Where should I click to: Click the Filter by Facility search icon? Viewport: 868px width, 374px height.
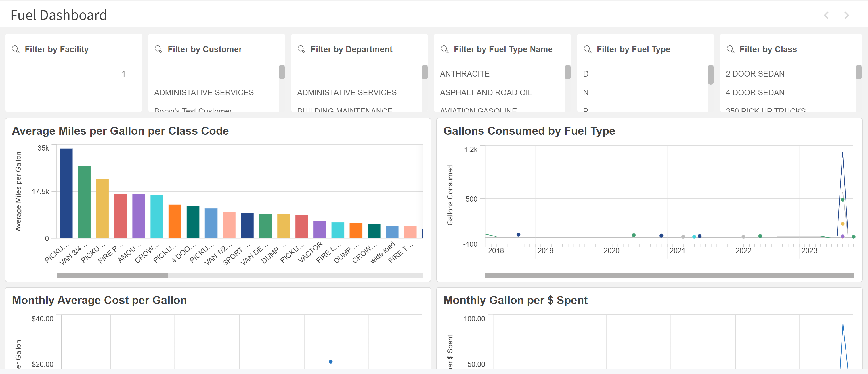click(x=16, y=50)
